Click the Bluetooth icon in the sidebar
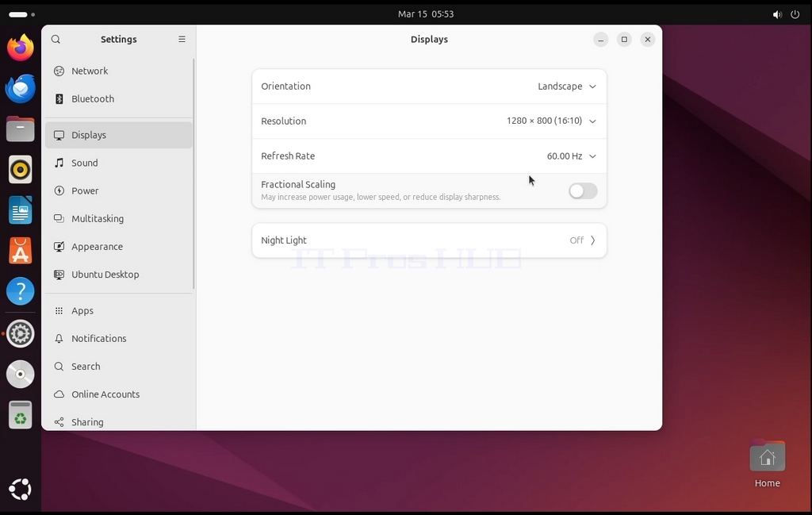The height and width of the screenshot is (515, 812). (59, 99)
